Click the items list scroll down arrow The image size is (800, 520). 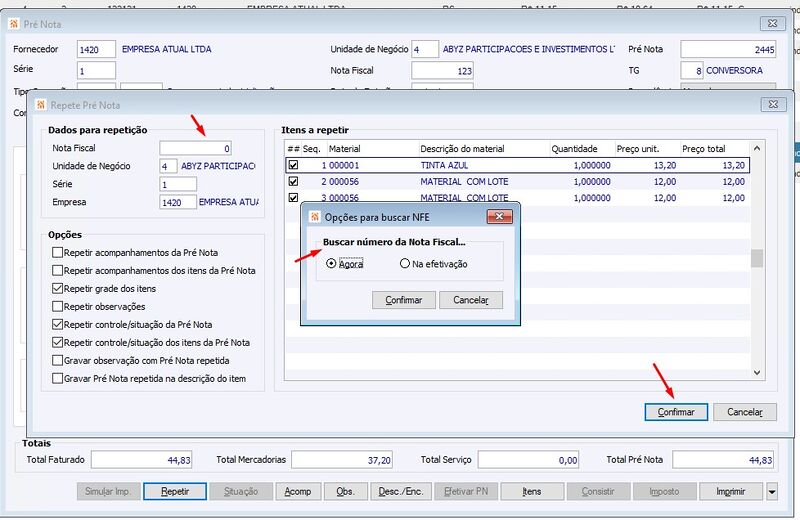(757, 373)
